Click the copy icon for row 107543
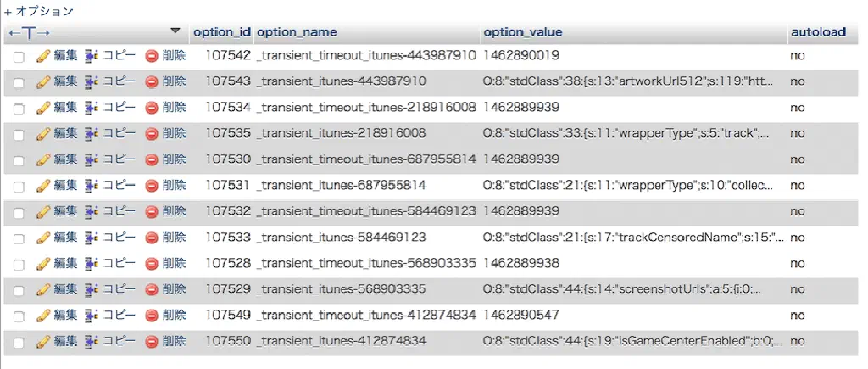868x369 pixels. pos(92,81)
